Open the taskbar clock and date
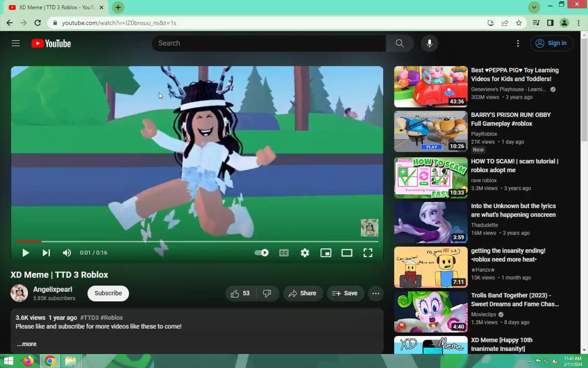 [573, 361]
